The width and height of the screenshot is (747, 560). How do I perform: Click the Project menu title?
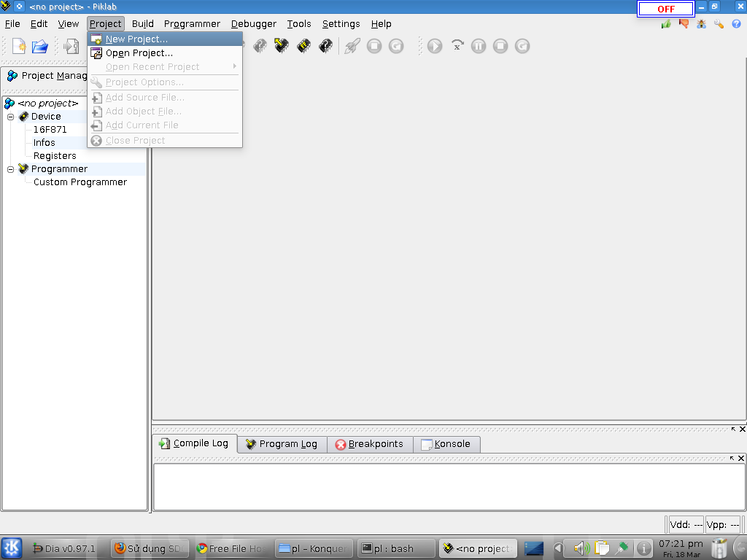pyautogui.click(x=106, y=24)
